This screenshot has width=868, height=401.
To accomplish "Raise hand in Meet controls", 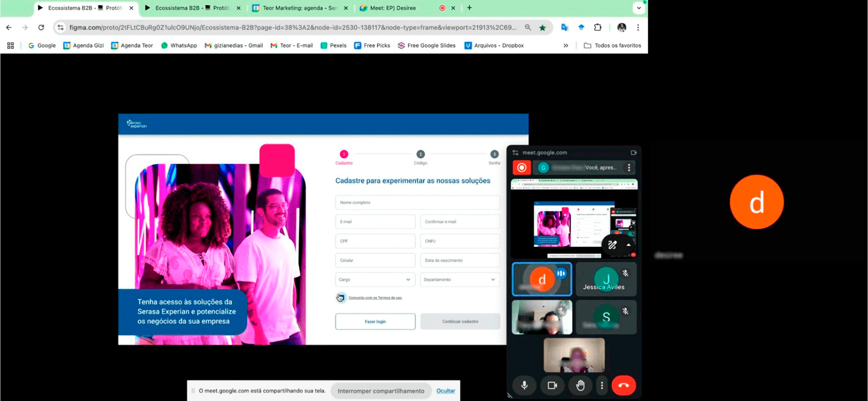I will click(x=580, y=385).
